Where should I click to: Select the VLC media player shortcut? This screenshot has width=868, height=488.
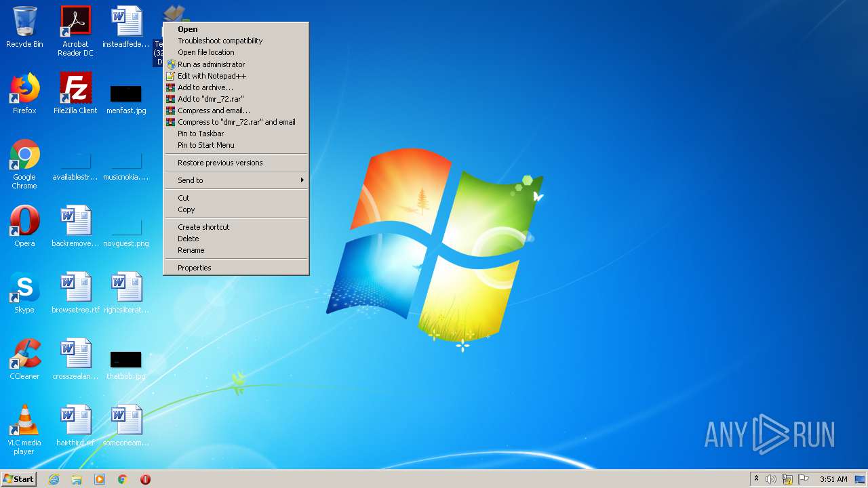[24, 430]
